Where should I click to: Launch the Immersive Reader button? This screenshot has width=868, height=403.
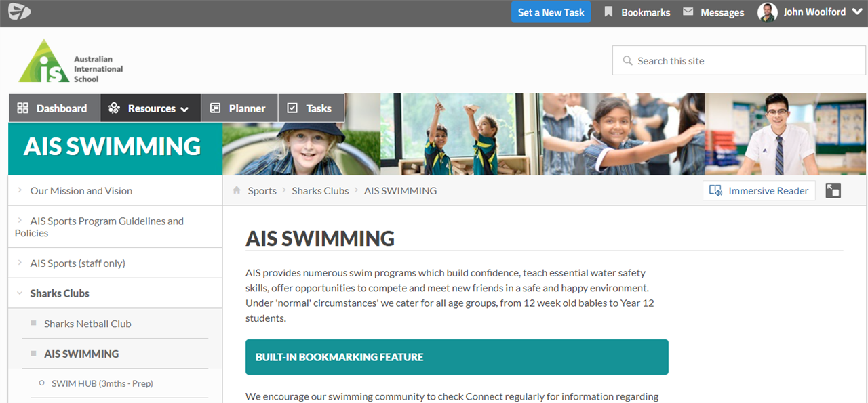coord(759,191)
